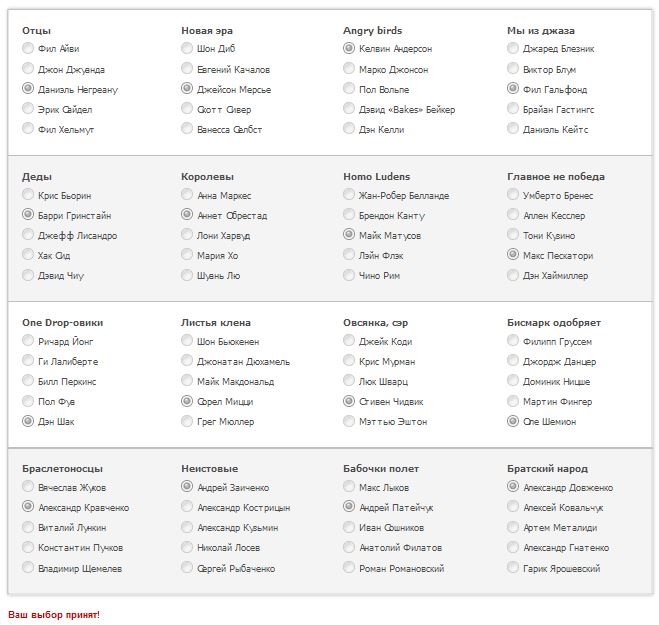
Task: Select the Фил Айви radio button
Action: [28, 48]
